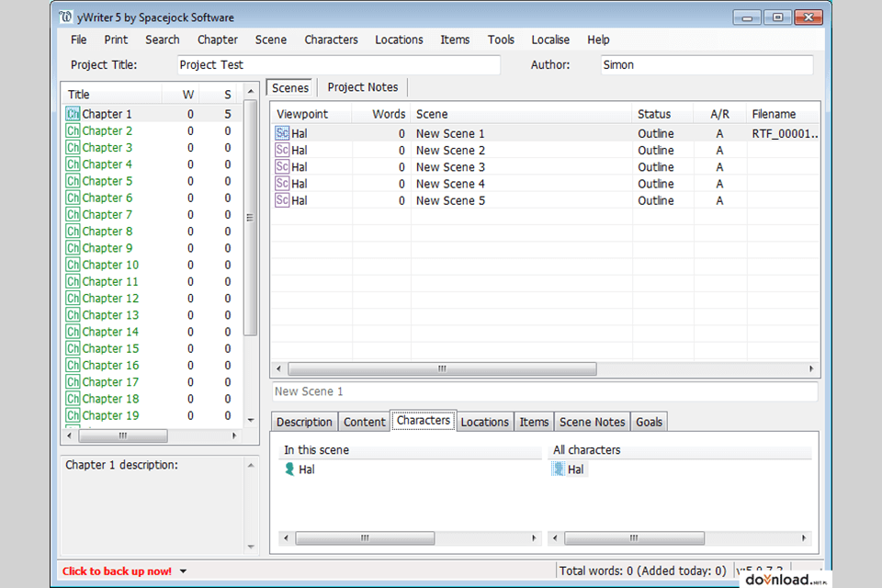Switch to the Project Notes tab
882x588 pixels.
point(362,86)
